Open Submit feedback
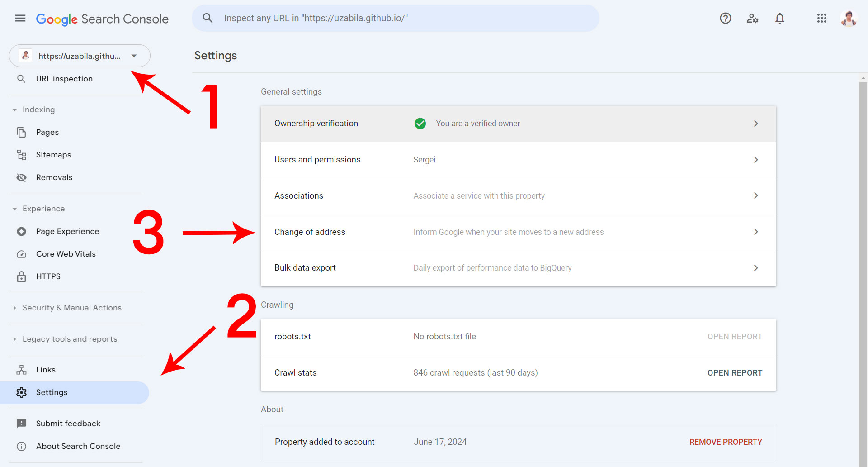Viewport: 868px width, 467px height. point(68,423)
